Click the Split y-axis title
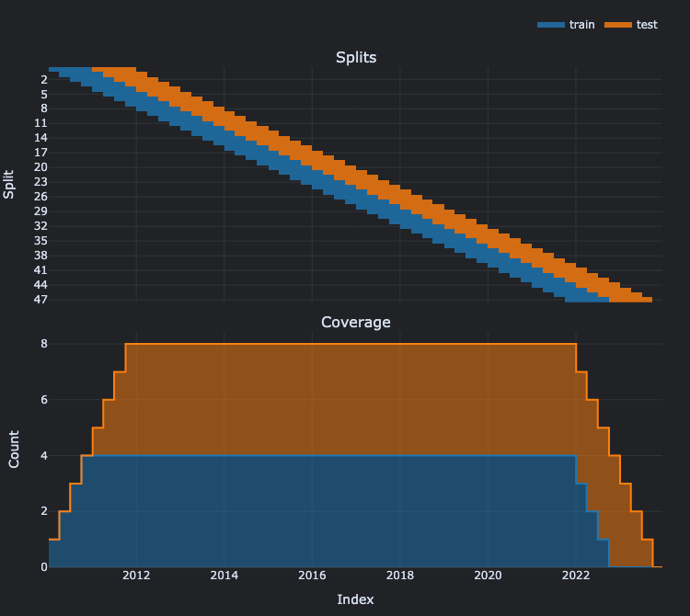This screenshot has width=690, height=616. [9, 184]
